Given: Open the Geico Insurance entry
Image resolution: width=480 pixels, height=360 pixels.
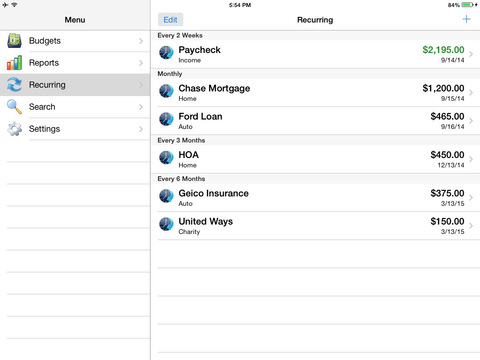Looking at the screenshot, I should tap(315, 197).
